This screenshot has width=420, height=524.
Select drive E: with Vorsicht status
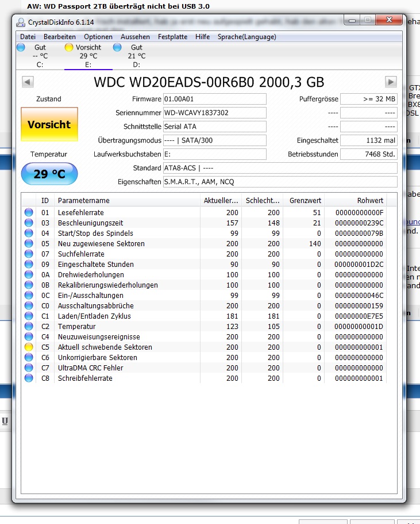(x=88, y=56)
